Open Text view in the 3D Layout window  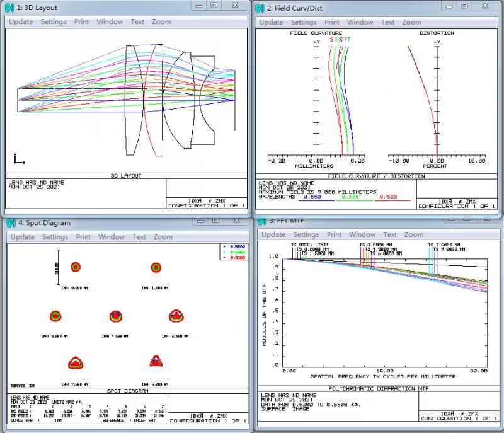click(137, 21)
